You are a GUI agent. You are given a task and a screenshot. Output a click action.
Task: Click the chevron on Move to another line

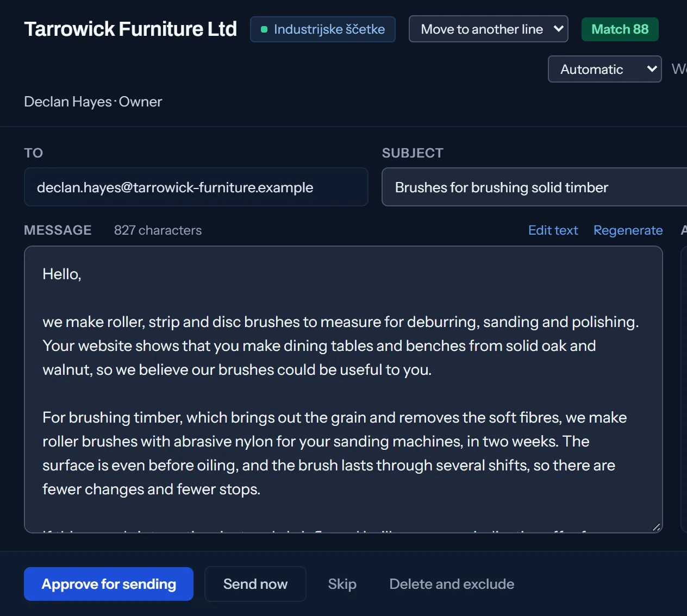[558, 29]
